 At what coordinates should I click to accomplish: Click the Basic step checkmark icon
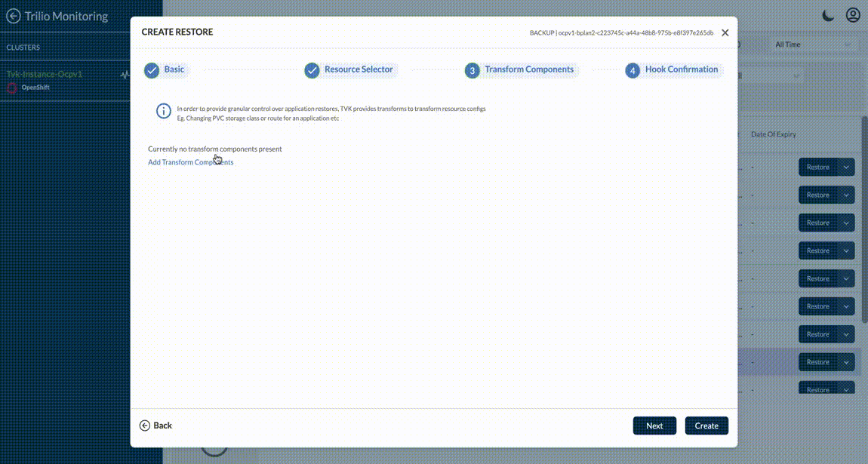152,70
